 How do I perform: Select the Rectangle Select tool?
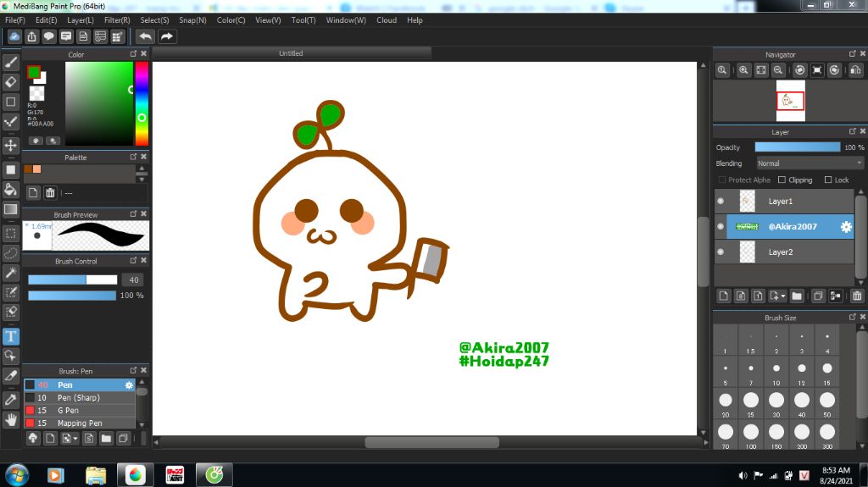(x=10, y=233)
